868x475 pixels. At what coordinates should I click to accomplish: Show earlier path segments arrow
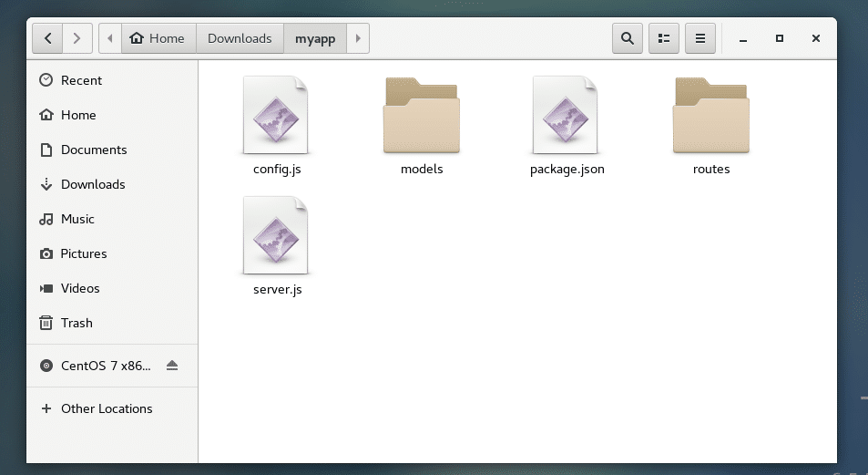[x=109, y=38]
